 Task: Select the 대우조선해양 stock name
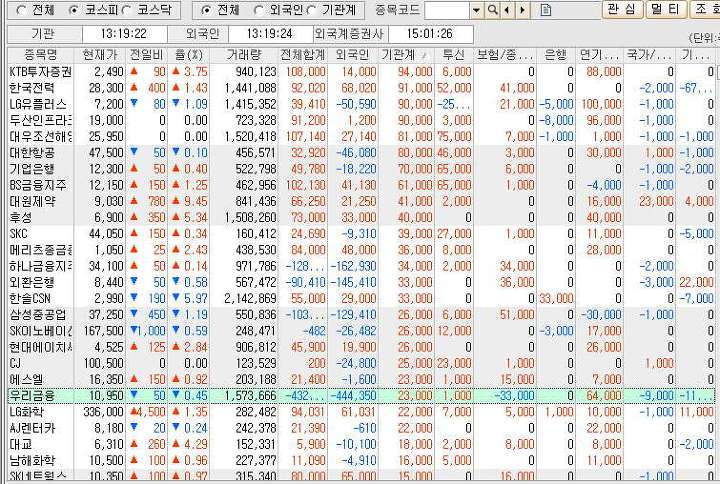click(40, 136)
